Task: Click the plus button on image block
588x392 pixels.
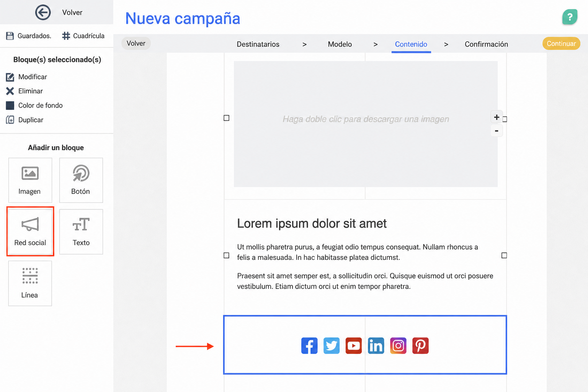Action: click(497, 117)
